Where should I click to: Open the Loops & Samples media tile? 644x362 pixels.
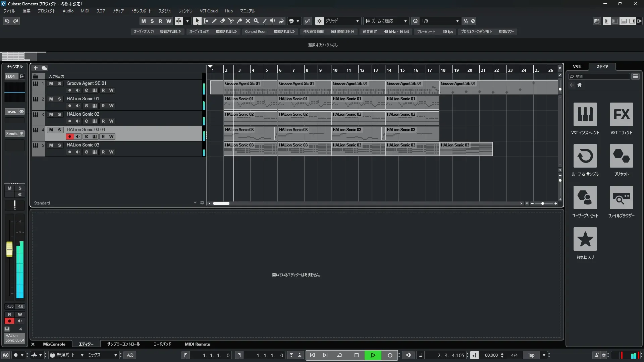click(x=585, y=156)
